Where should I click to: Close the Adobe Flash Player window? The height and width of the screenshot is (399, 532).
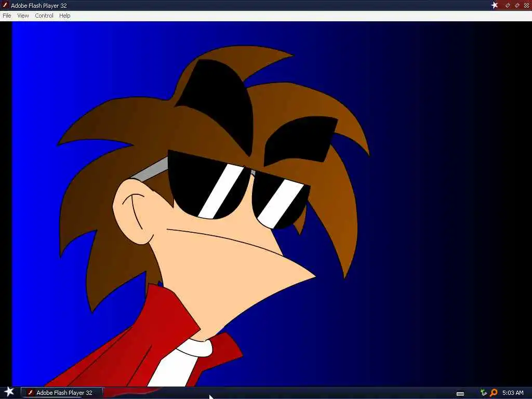coord(527,5)
